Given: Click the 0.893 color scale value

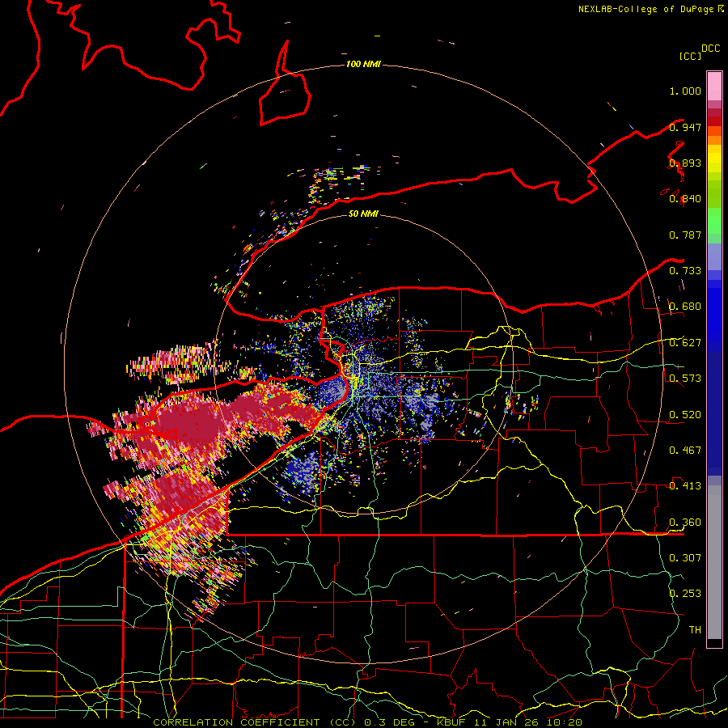Looking at the screenshot, I should click(685, 163).
